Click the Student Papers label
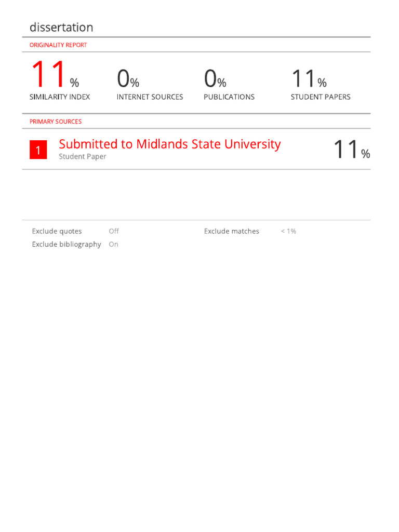399x532 pixels. point(321,97)
